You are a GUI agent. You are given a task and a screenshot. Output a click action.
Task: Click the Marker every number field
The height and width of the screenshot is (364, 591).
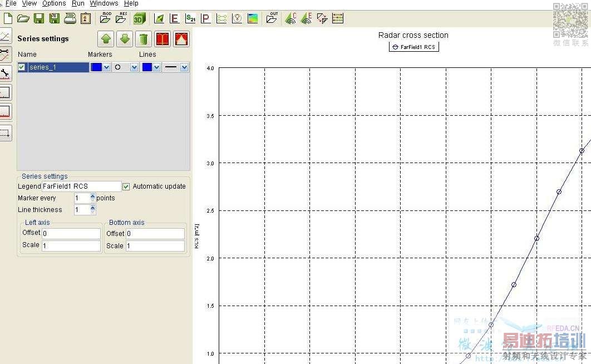(82, 198)
